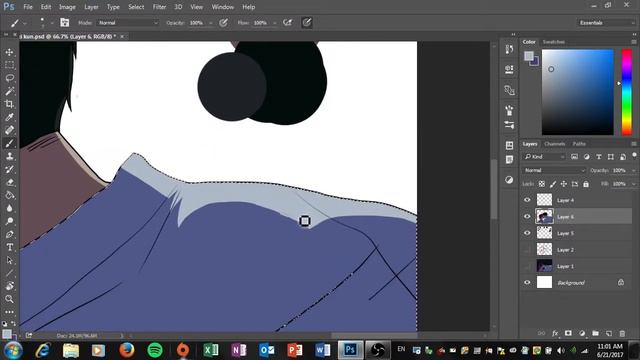The image size is (640, 360).
Task: Open brush blending Mode dropdown
Action: [x=128, y=23]
